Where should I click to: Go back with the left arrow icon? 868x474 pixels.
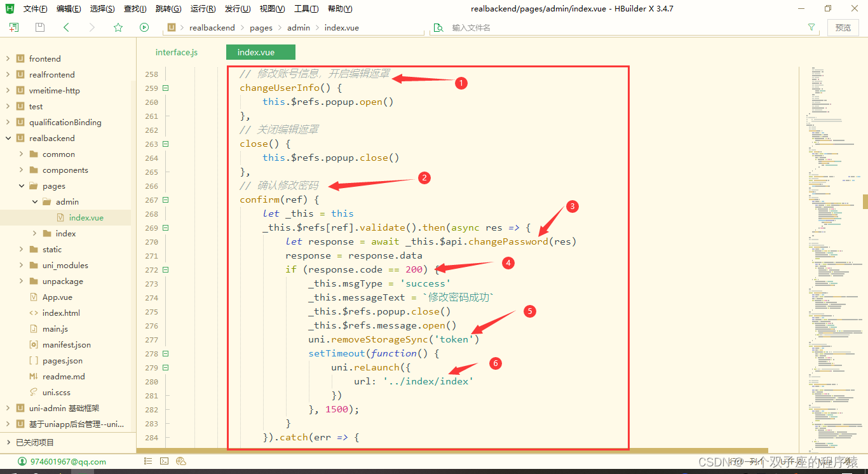point(66,27)
